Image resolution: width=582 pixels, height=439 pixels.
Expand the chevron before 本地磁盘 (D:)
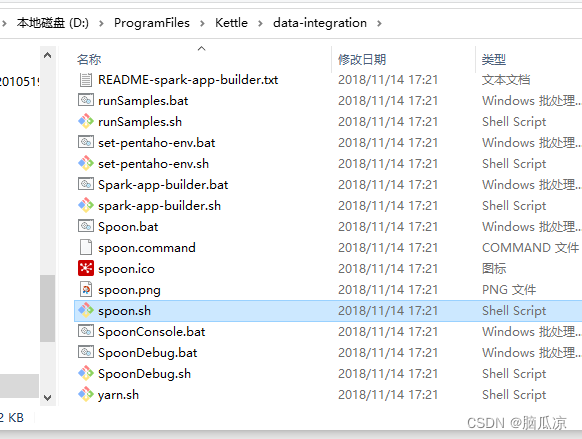pos(4,23)
